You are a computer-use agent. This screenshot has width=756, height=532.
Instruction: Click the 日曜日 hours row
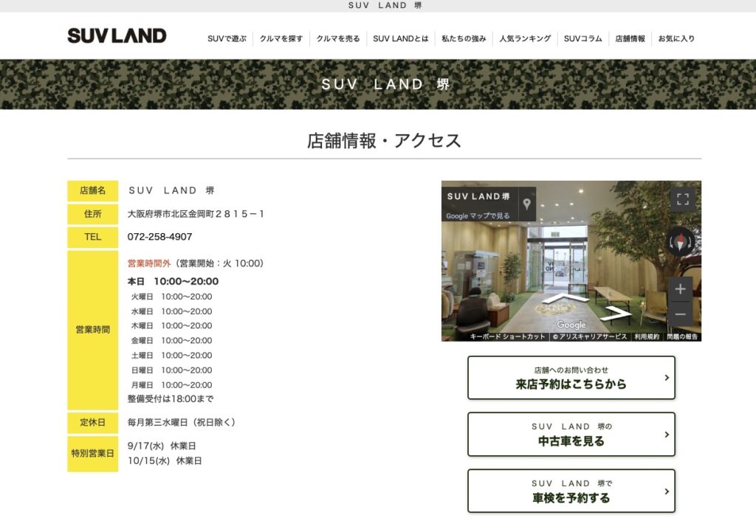[x=171, y=370]
